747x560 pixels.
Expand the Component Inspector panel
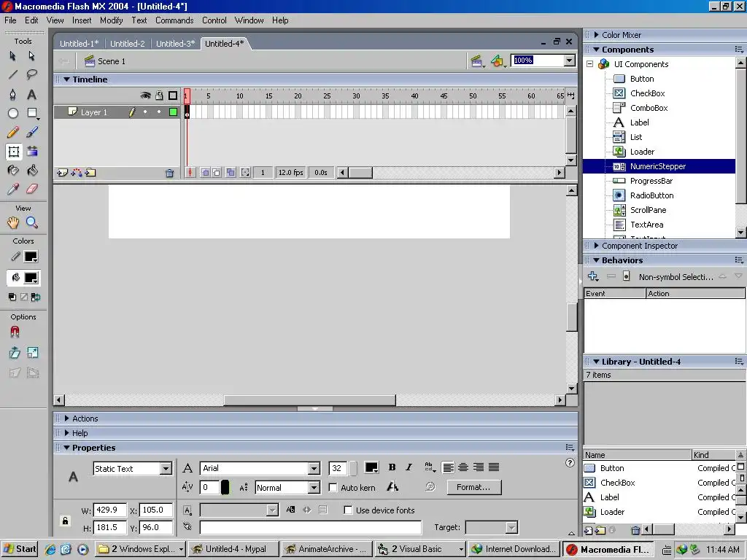pos(596,245)
